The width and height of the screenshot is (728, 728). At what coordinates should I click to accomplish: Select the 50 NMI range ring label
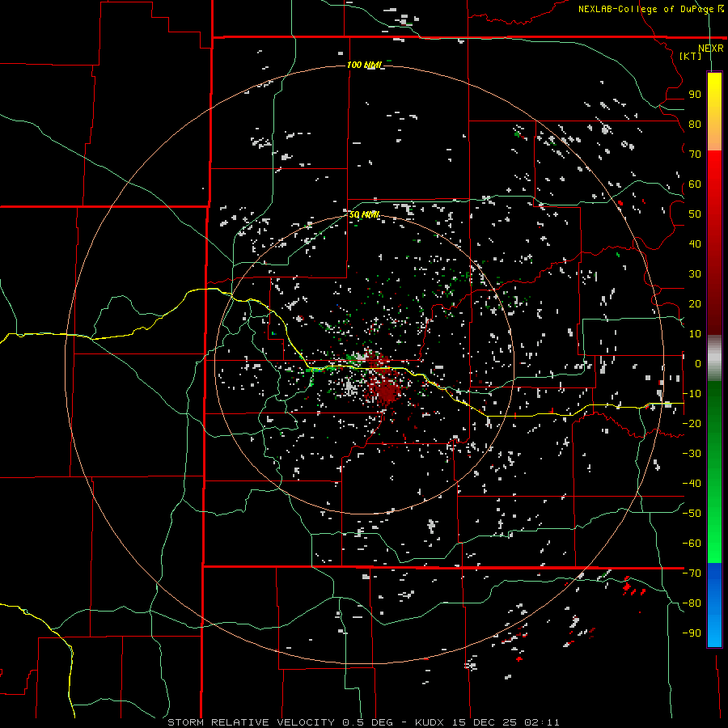(x=364, y=214)
